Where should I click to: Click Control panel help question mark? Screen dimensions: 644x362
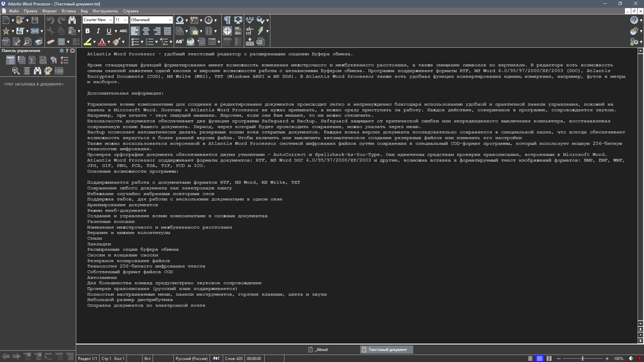[x=67, y=51]
